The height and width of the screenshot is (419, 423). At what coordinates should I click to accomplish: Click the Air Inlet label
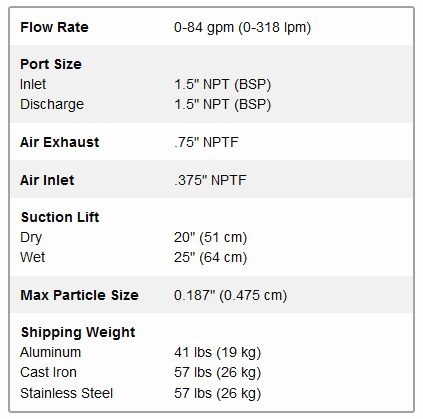(47, 180)
